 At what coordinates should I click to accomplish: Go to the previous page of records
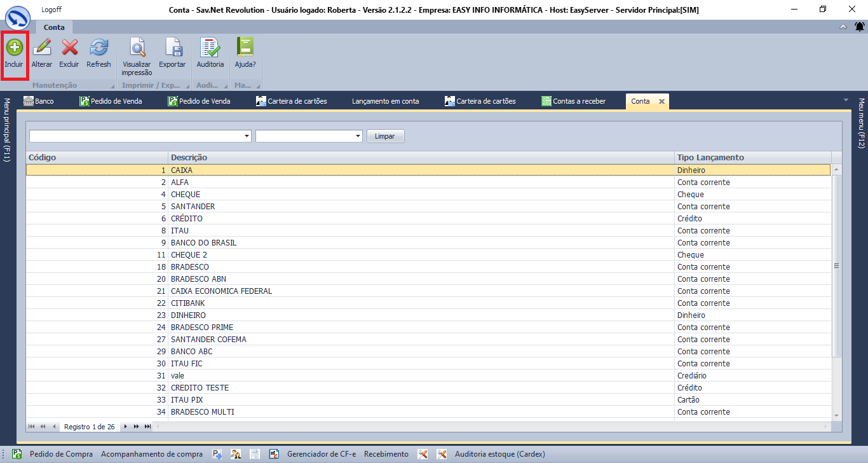[x=43, y=427]
